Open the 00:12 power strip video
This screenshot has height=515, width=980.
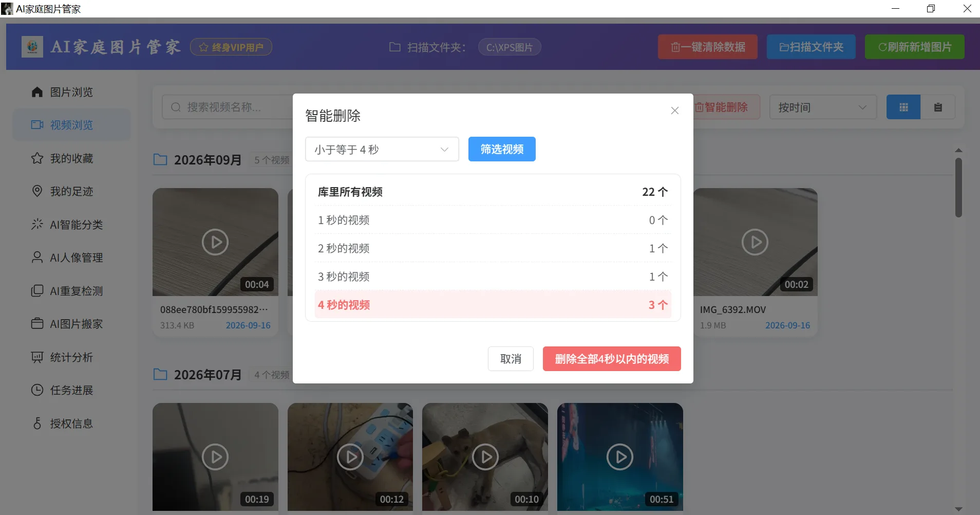[350, 457]
